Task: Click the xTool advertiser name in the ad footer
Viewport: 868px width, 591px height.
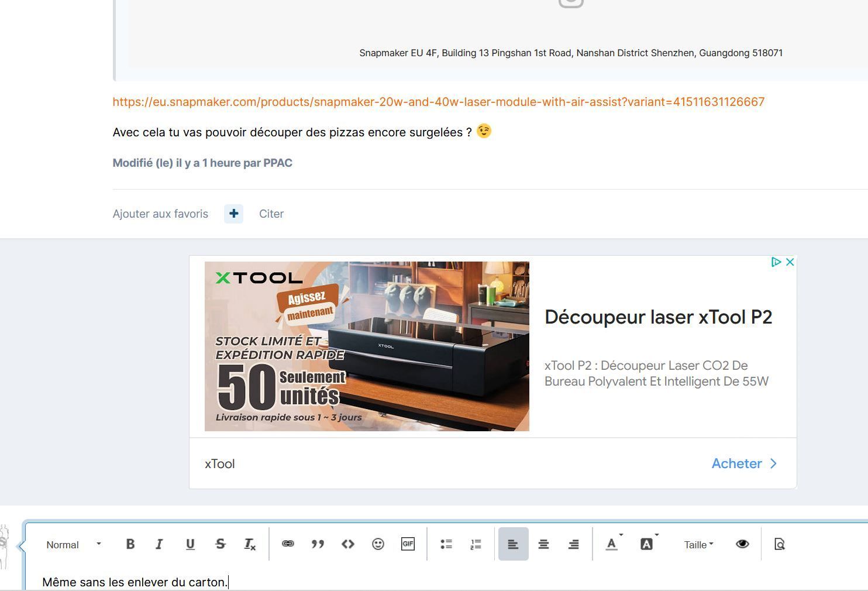Action: pos(220,464)
